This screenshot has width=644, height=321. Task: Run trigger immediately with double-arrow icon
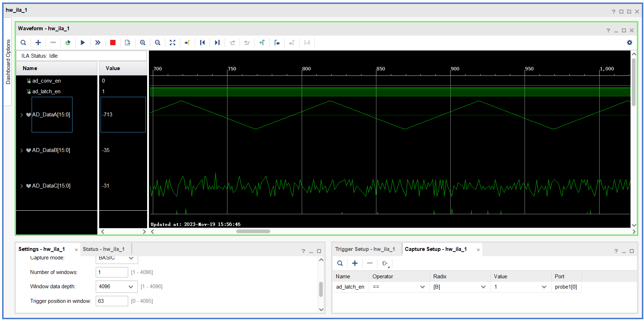point(98,43)
